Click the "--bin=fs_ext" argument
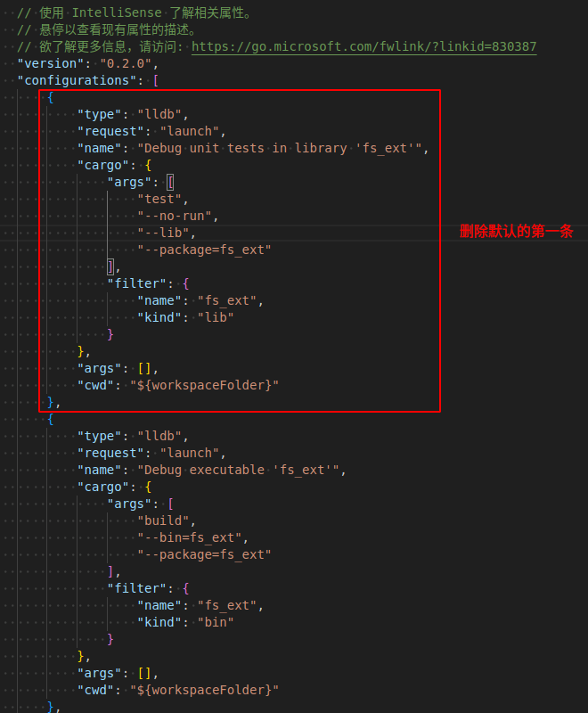 190,537
